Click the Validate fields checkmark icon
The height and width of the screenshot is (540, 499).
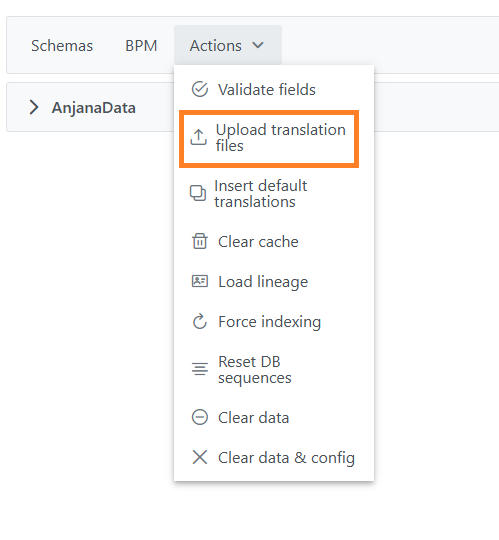point(200,89)
